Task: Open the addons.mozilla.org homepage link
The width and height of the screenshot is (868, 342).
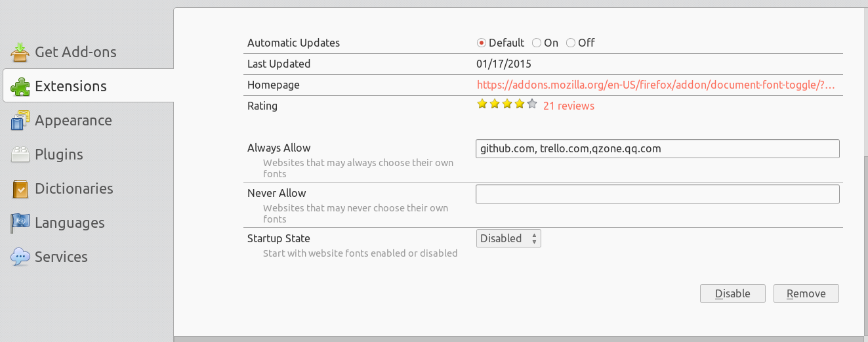Action: coord(656,85)
